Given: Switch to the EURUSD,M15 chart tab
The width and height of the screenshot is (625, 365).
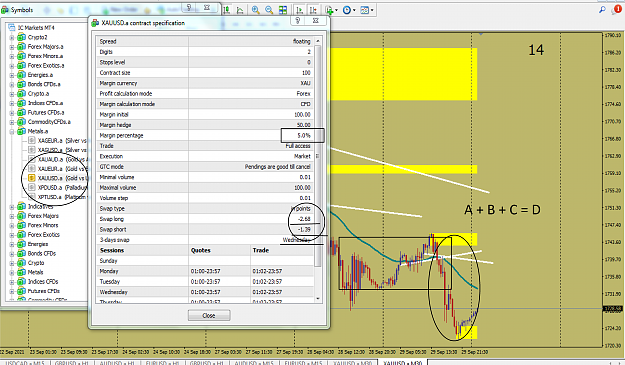Looking at the screenshot, I should (303, 362).
